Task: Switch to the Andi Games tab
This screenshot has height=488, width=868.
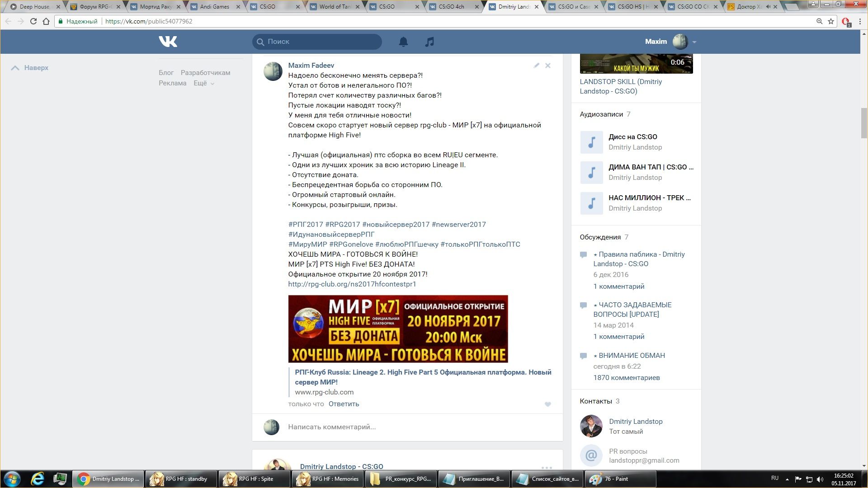Action: point(215,7)
